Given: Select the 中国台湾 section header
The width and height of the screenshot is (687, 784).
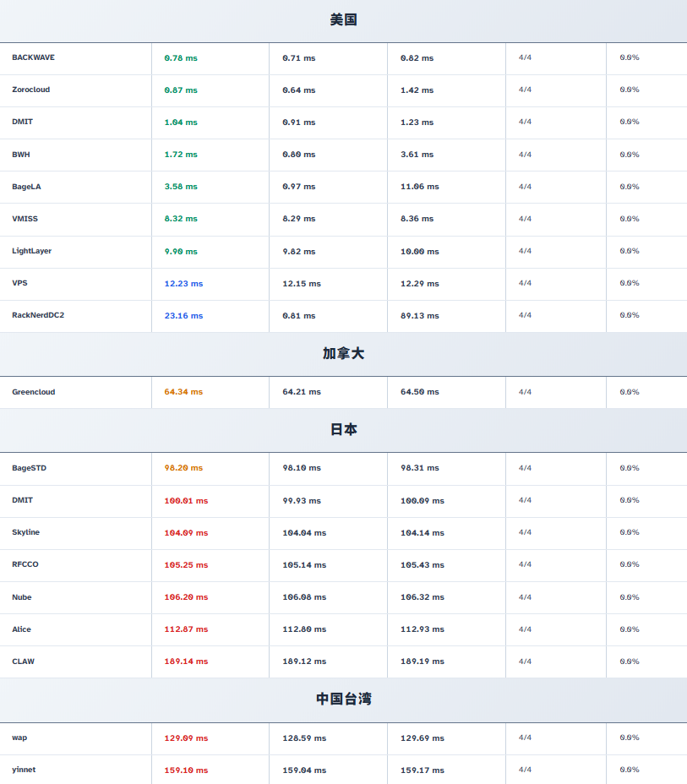Looking at the screenshot, I should 343,699.
